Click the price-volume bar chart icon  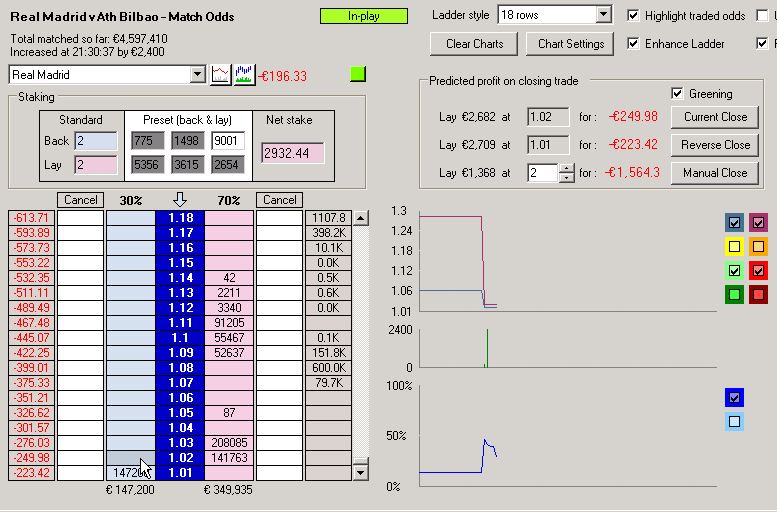(x=244, y=75)
